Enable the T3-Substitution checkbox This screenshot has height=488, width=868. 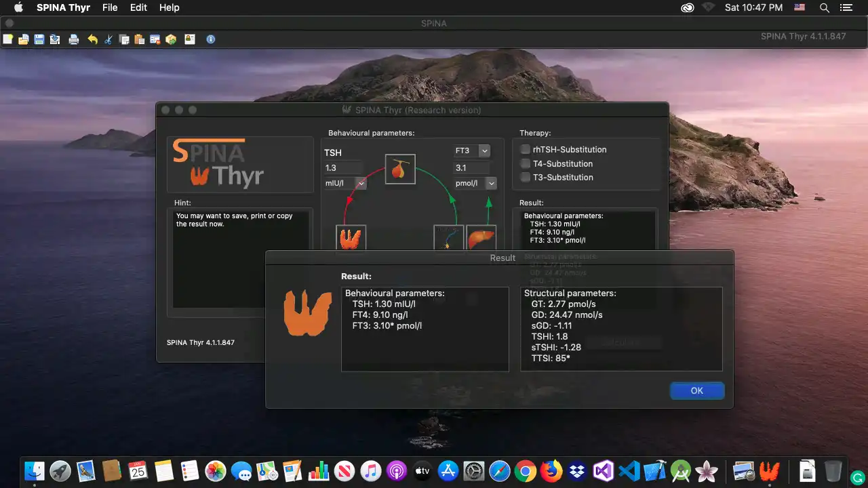(525, 177)
